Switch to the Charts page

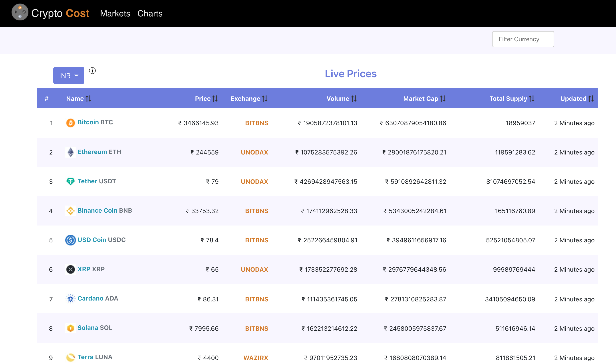150,14
